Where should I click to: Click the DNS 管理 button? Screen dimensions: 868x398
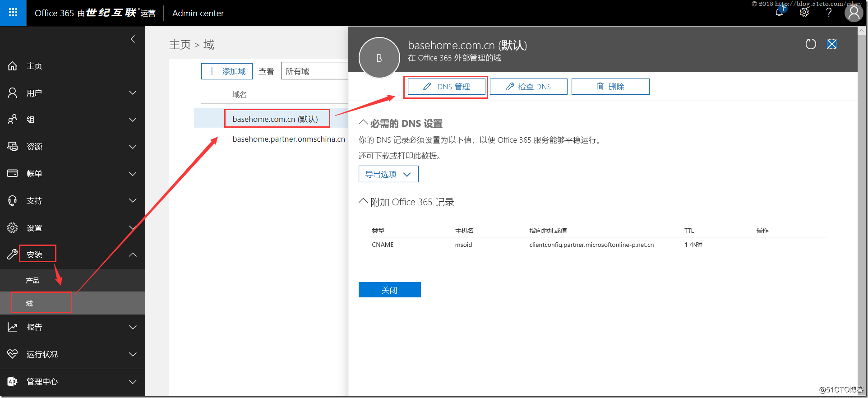tap(447, 87)
